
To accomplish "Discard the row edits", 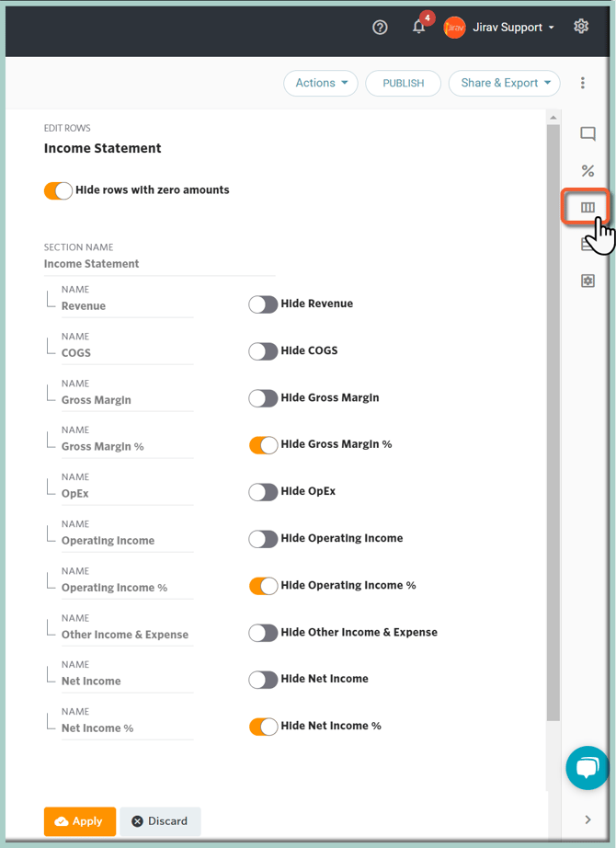I will click(160, 821).
